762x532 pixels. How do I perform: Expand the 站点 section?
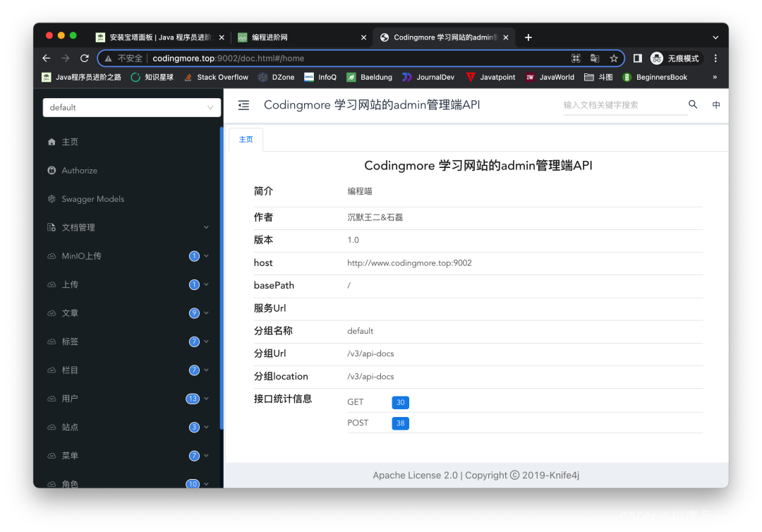(206, 427)
